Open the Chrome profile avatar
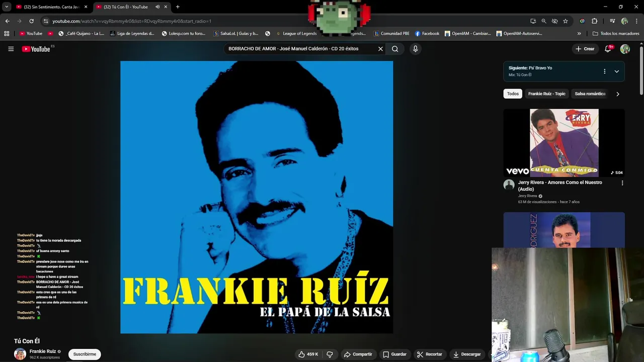The height and width of the screenshot is (362, 644). point(624,21)
